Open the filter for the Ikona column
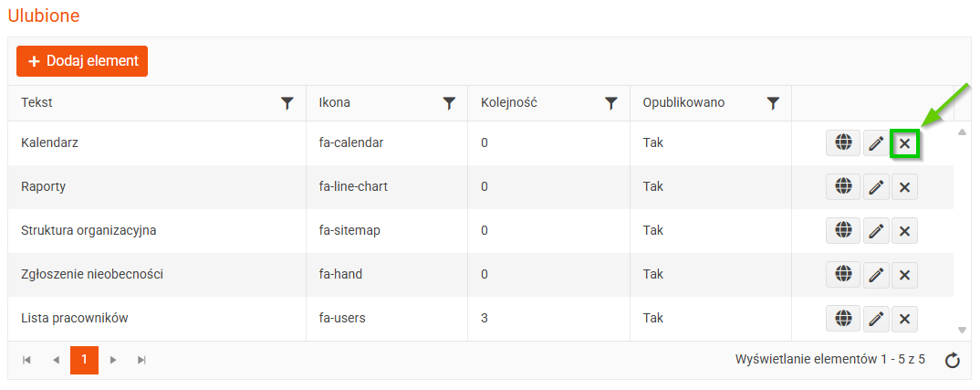The height and width of the screenshot is (390, 980). tap(449, 104)
